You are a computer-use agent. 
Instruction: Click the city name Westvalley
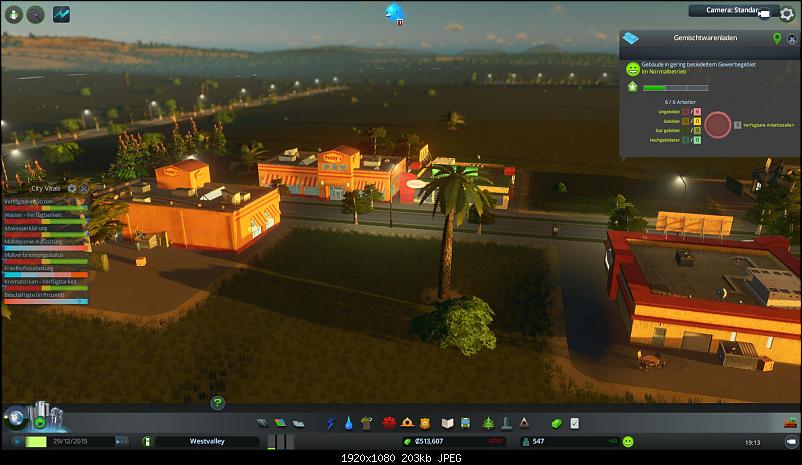[207, 441]
